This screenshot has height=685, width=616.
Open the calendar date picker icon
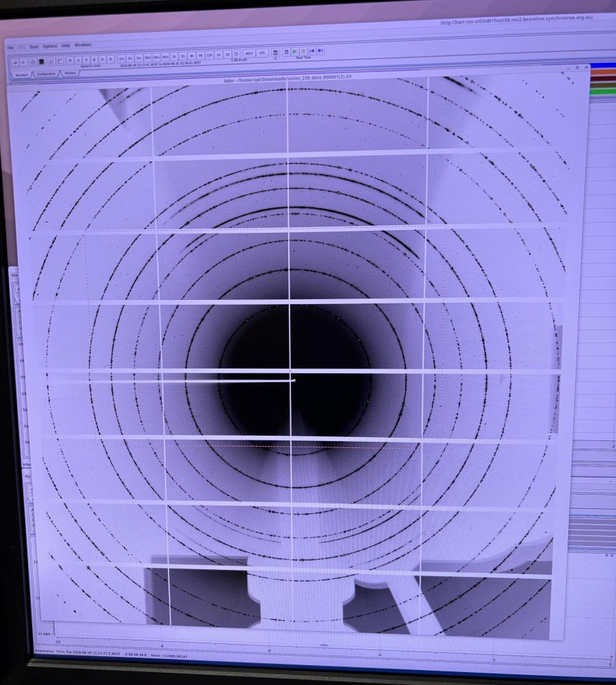(x=275, y=53)
